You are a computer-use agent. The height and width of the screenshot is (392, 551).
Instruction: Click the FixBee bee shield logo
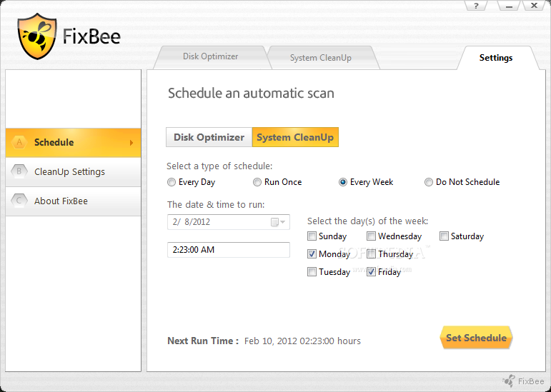37,36
